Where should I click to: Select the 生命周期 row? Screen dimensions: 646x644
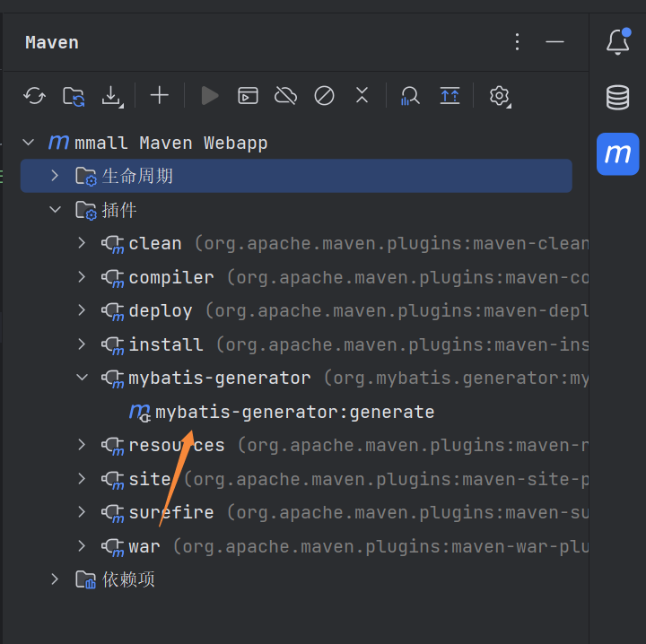click(x=296, y=176)
